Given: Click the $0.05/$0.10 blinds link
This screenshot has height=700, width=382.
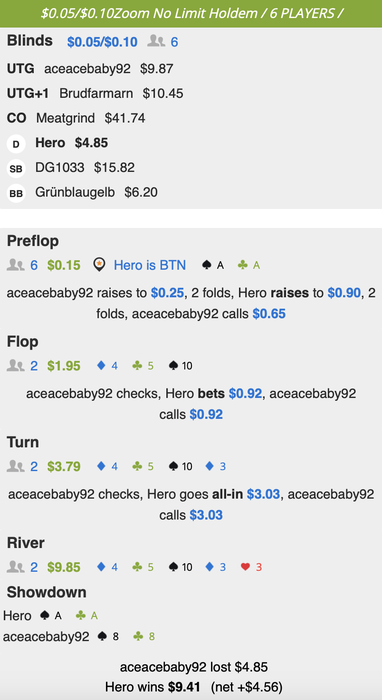Looking at the screenshot, I should click(103, 42).
